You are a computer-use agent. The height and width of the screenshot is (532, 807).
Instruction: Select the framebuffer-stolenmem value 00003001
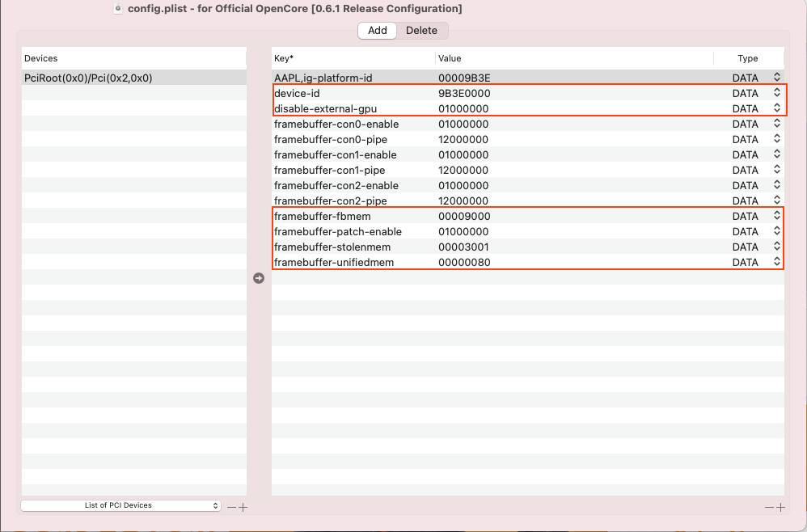464,247
